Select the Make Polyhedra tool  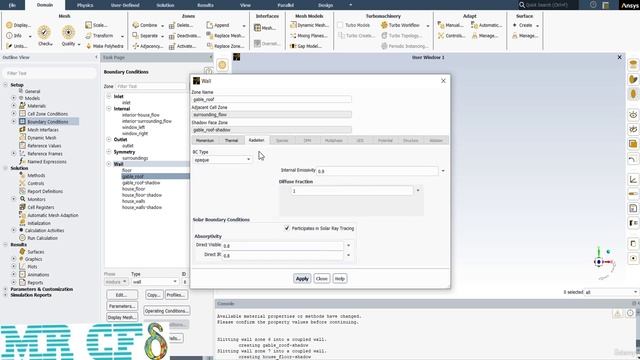tap(104, 46)
